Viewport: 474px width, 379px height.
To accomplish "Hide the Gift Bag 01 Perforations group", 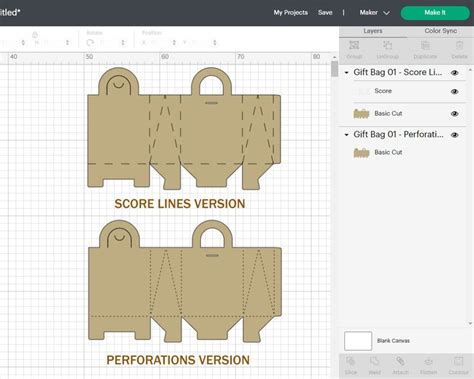I will coord(455,135).
